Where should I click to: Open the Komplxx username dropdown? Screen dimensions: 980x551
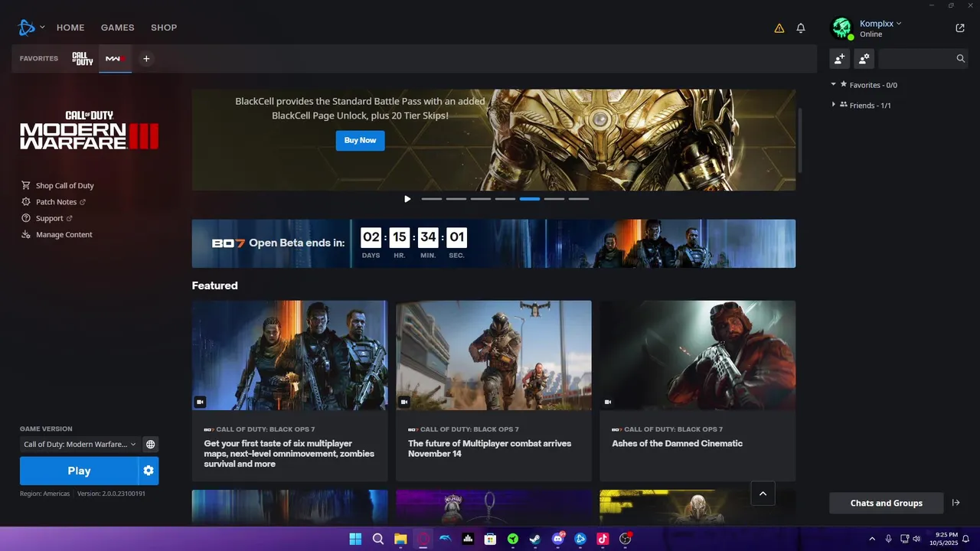point(880,24)
